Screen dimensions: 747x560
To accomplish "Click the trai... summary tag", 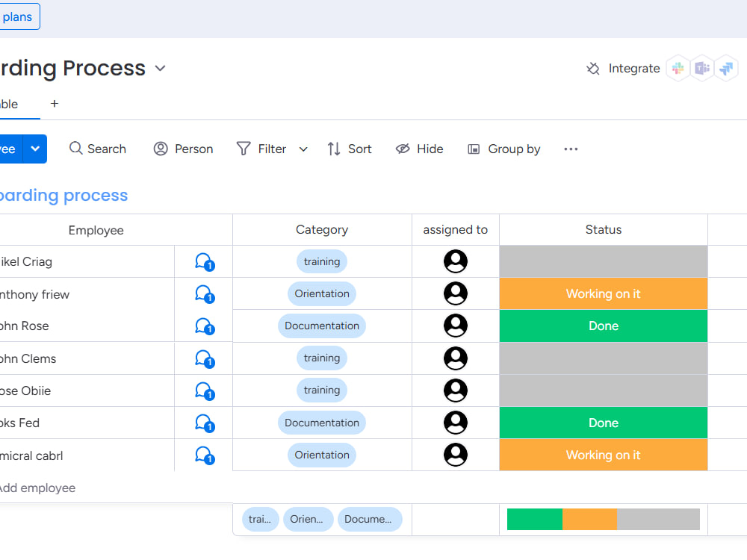I will point(260,519).
